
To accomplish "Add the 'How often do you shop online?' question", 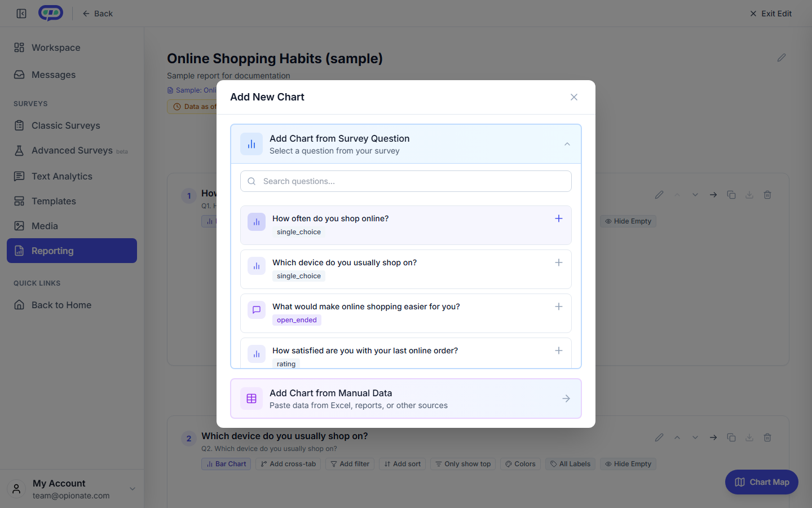I will coord(559,218).
